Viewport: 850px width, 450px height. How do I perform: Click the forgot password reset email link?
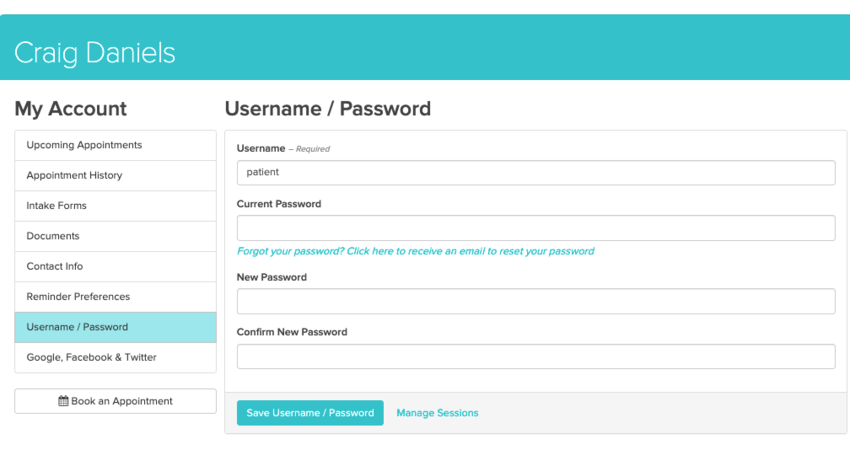click(x=415, y=251)
